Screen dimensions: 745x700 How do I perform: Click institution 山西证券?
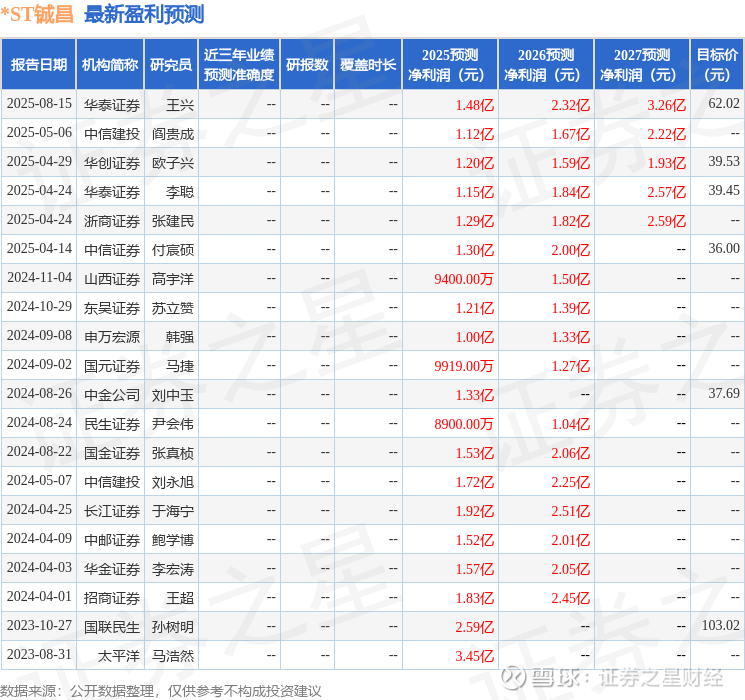pos(112,279)
